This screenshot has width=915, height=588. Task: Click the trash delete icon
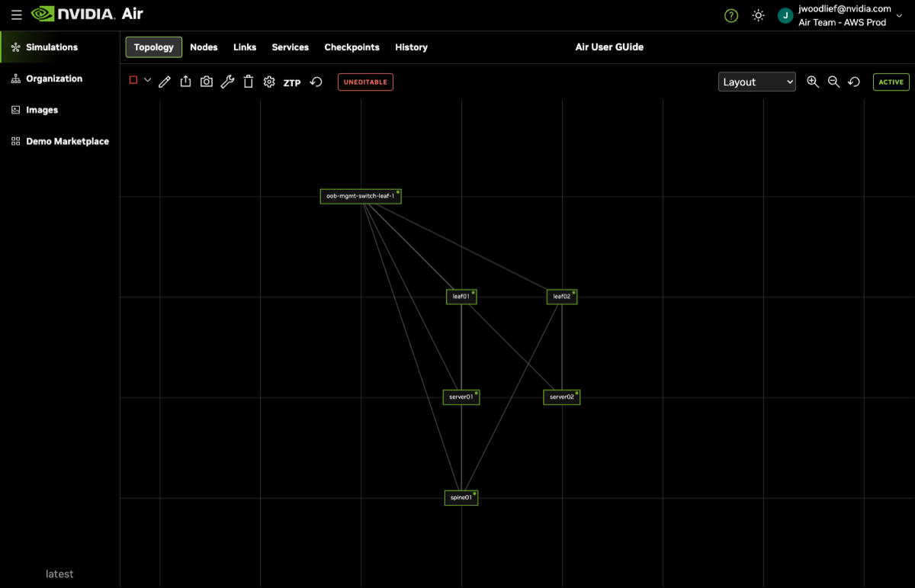(248, 82)
